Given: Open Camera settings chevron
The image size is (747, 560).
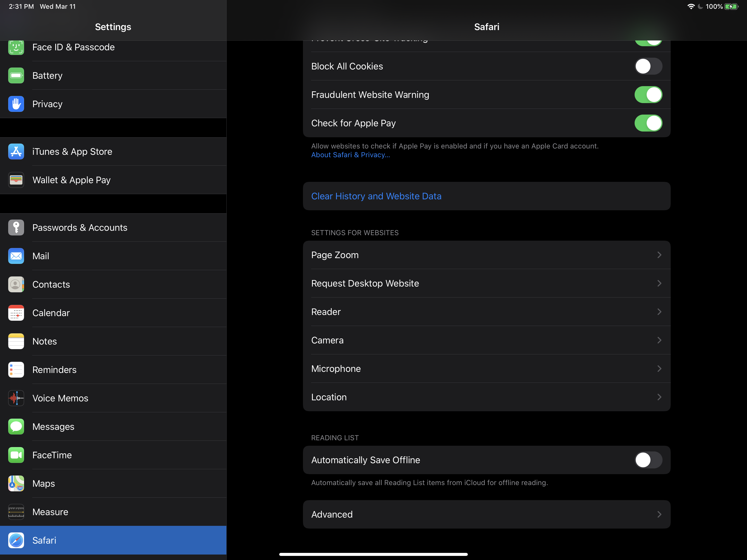Looking at the screenshot, I should click(659, 340).
